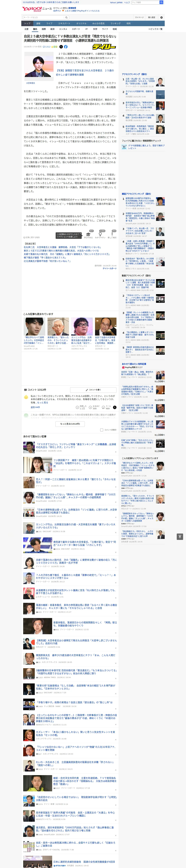Screen dimensions: 186x868
Task: Click the search magnifier icon beside keyword field
Action: point(66,18)
